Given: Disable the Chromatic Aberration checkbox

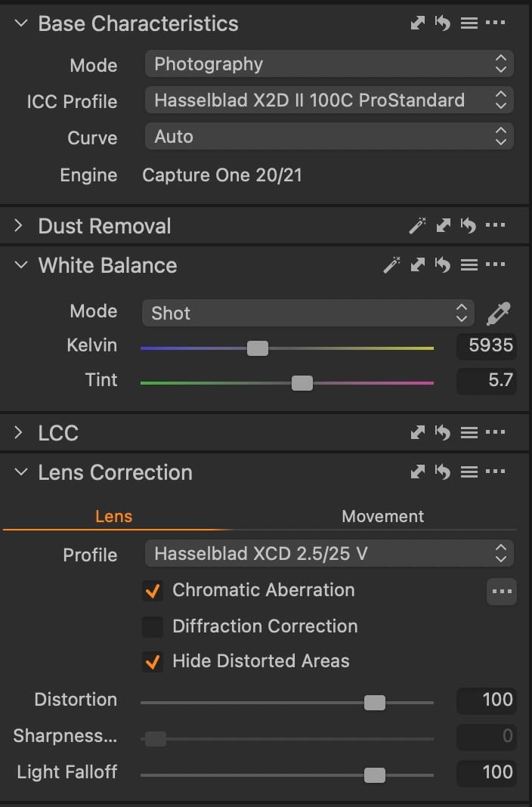Looking at the screenshot, I should 153,591.
